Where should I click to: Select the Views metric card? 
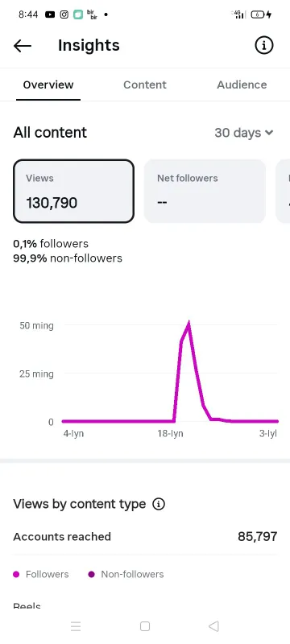click(x=74, y=191)
